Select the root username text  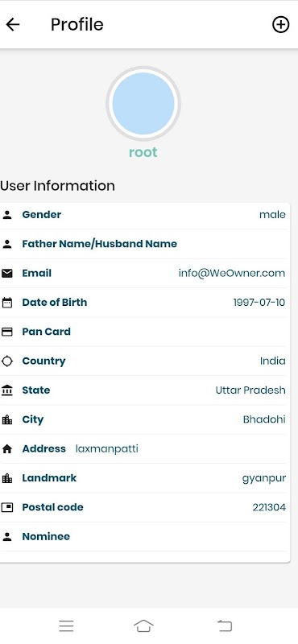tap(143, 152)
